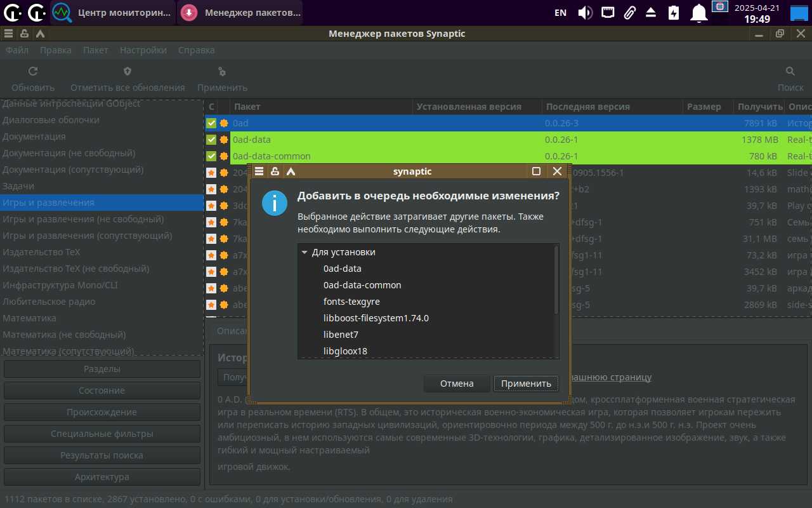This screenshot has width=812, height=508.
Task: Open the Настройки menu
Action: (143, 50)
